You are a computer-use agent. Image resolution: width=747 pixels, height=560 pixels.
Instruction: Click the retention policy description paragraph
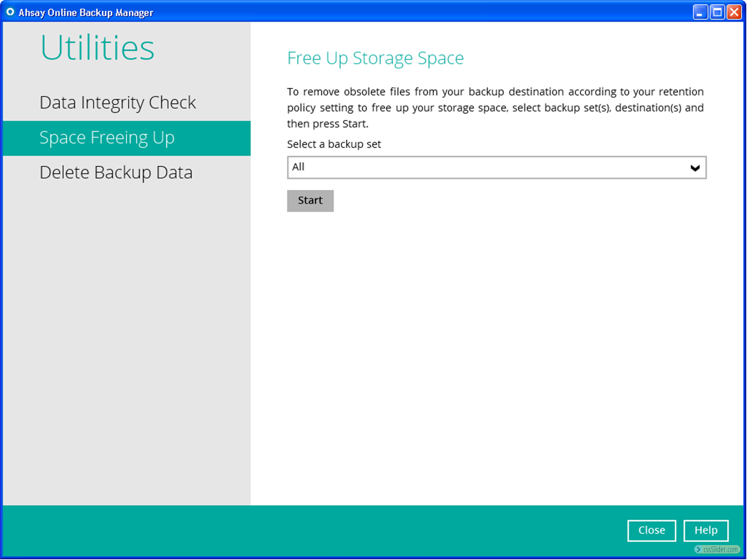495,108
